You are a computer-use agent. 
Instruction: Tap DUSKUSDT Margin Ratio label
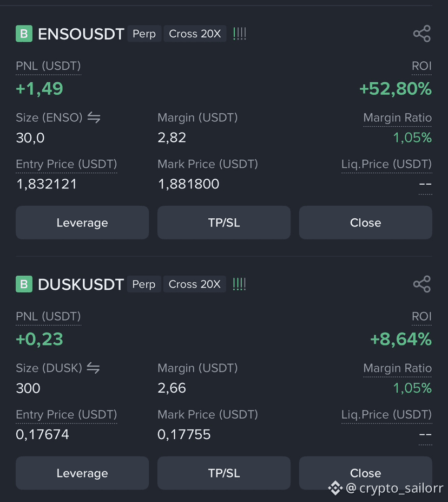(x=398, y=368)
